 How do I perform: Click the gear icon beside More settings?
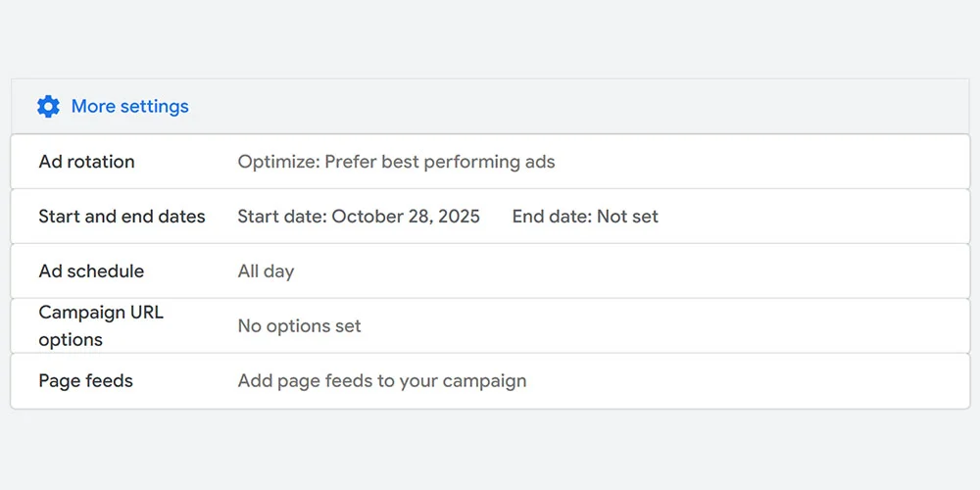(x=48, y=107)
